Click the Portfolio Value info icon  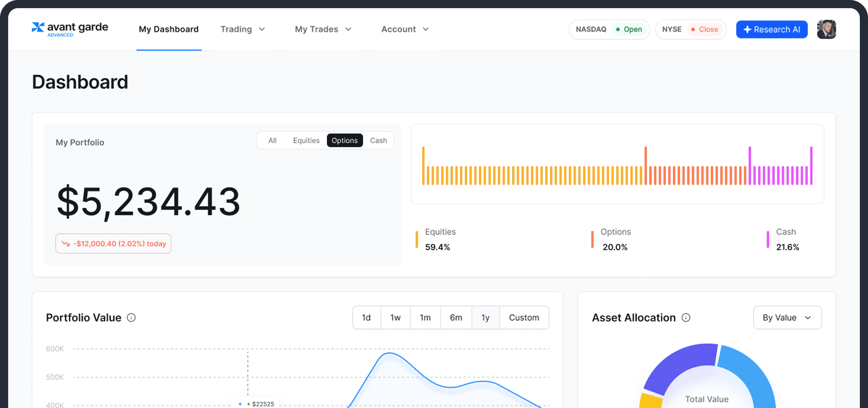click(131, 317)
